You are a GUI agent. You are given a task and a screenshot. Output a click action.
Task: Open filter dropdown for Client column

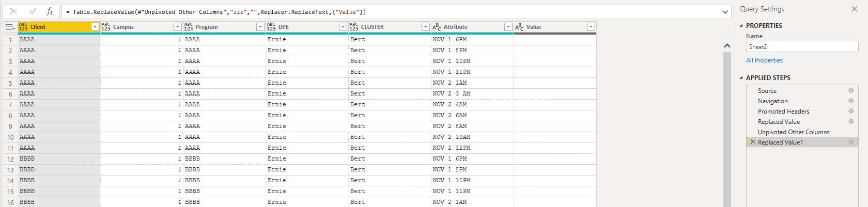(x=95, y=27)
